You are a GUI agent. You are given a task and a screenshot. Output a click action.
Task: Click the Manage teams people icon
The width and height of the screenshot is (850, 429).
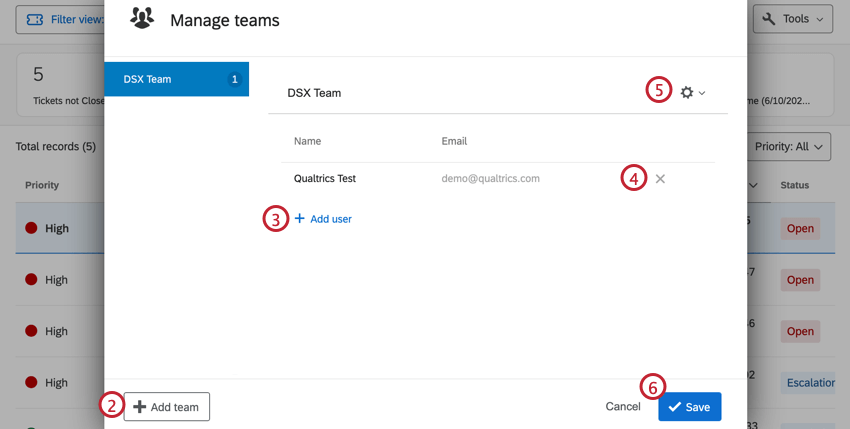click(x=142, y=19)
